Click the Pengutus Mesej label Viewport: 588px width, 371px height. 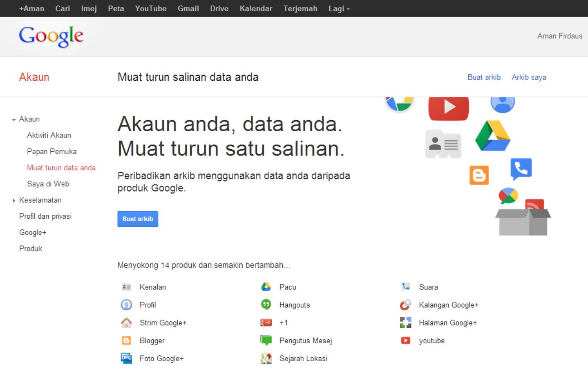click(x=306, y=341)
